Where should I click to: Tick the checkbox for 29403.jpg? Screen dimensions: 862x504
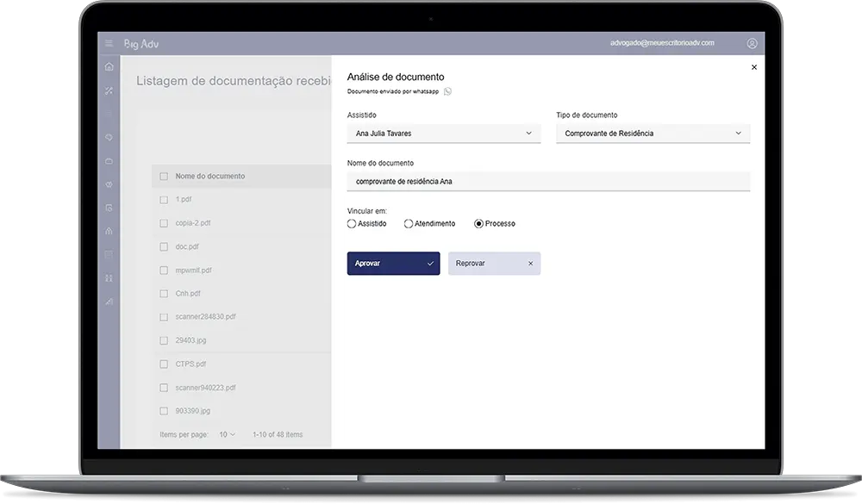tap(164, 341)
